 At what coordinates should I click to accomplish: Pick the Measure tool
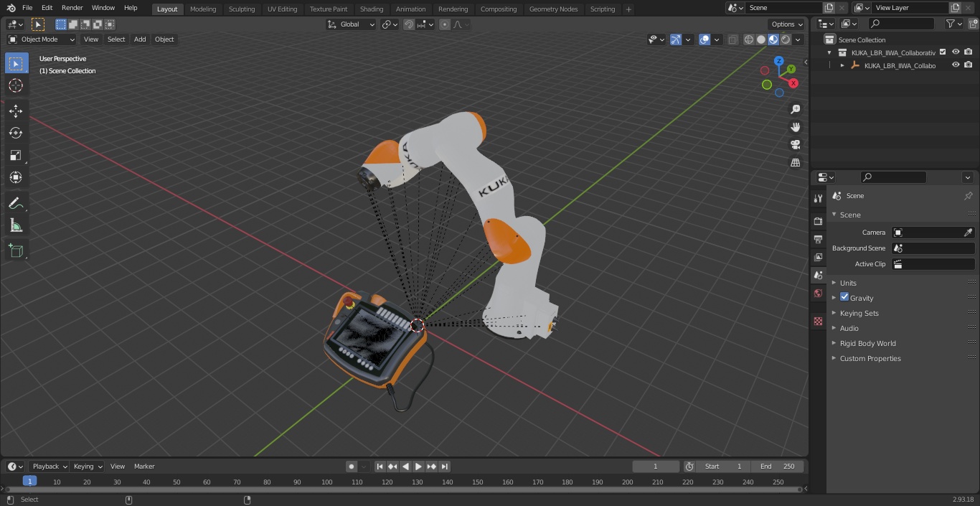(x=16, y=225)
